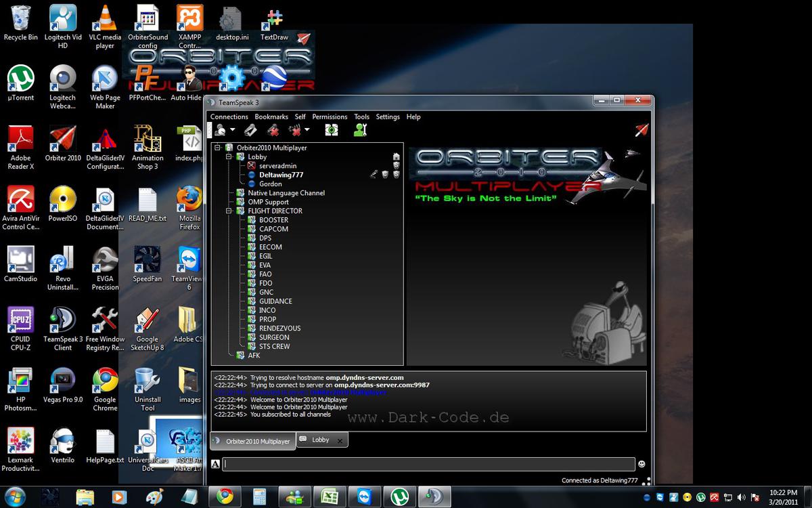The width and height of the screenshot is (812, 508).
Task: Open Google Chrome from the taskbar
Action: tap(225, 496)
